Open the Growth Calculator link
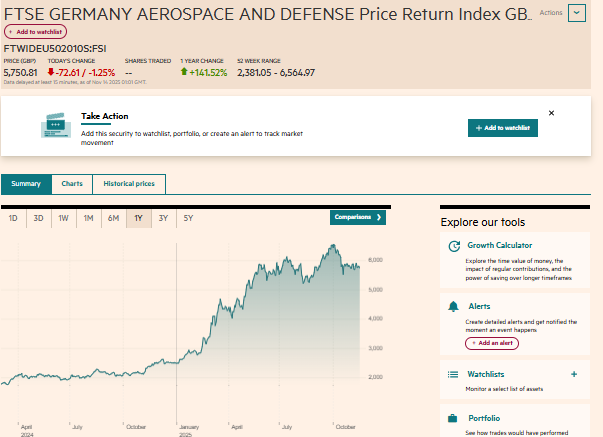Screen dimensions: 603x437 [499, 245]
